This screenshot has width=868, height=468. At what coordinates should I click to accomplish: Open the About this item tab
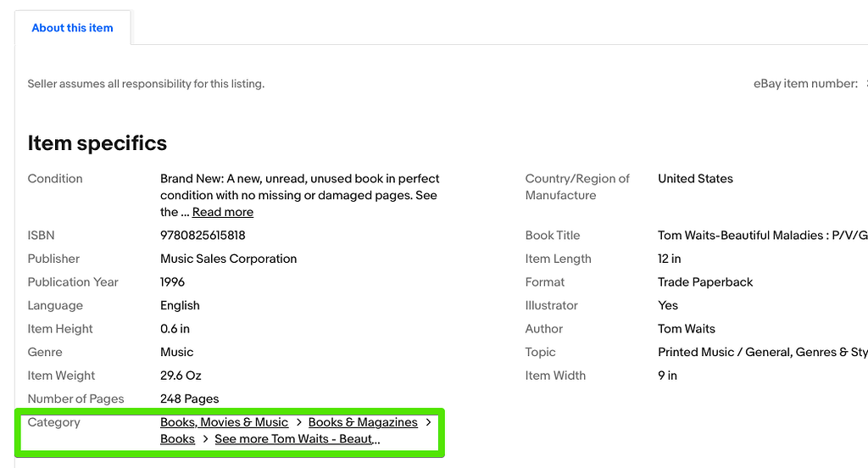pos(73,28)
